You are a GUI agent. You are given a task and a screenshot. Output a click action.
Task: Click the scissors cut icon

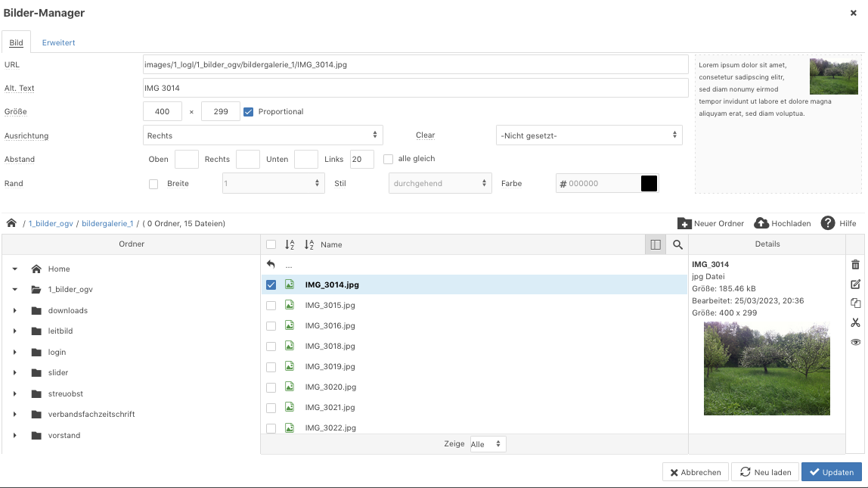tap(855, 323)
